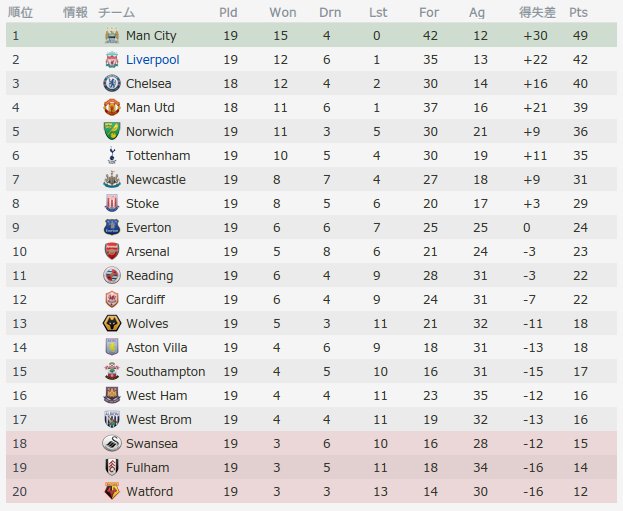Select the West Brom table row
This screenshot has width=623, height=511.
[312, 419]
